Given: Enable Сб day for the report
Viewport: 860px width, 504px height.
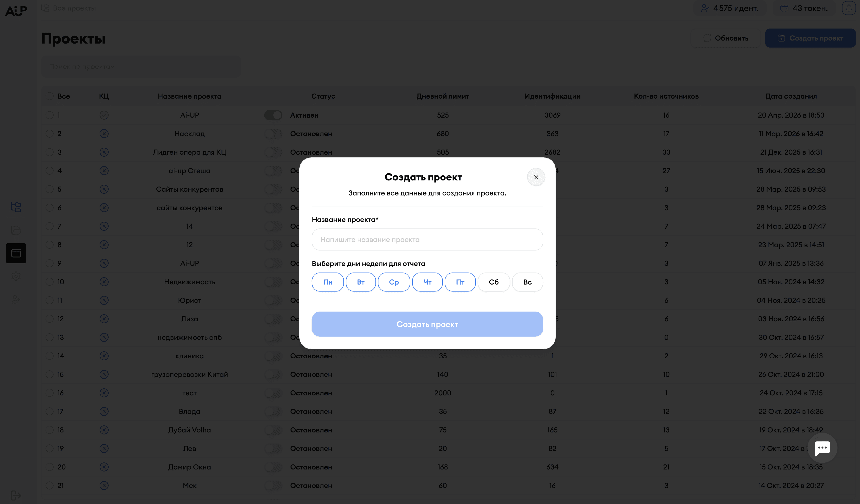Looking at the screenshot, I should coord(494,282).
